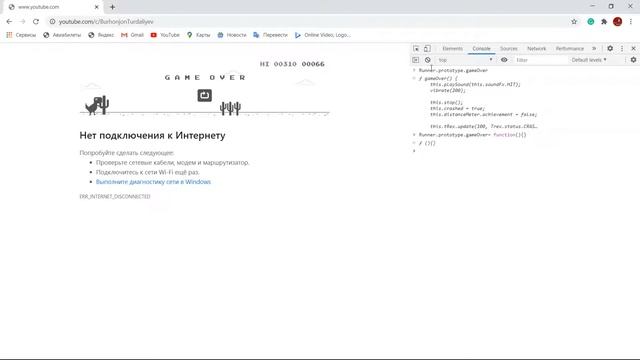Screen dimensions: 640x360
Task: Close the DevTools panel
Action: (x=633, y=49)
